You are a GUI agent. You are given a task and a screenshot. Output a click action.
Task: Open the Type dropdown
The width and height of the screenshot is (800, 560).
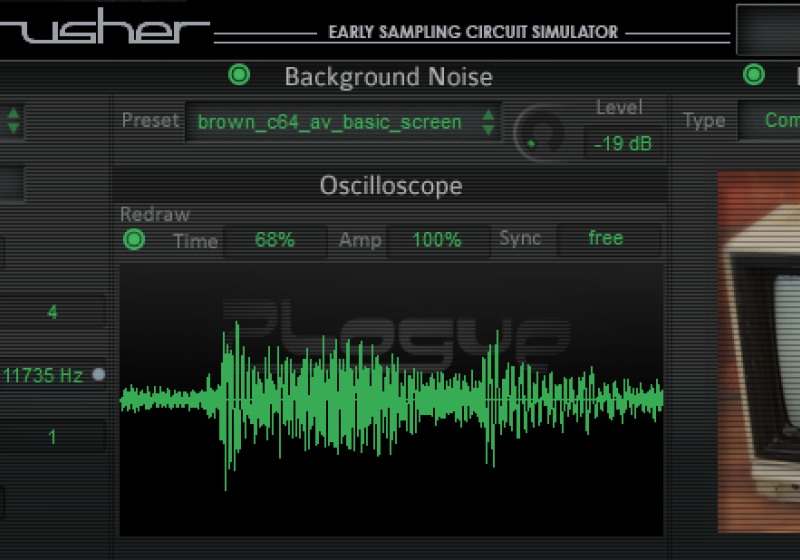pyautogui.click(x=770, y=121)
